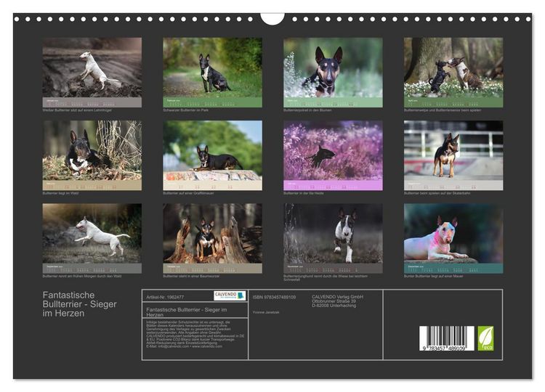Click caption about puppy and senior playing

pyautogui.click(x=443, y=110)
